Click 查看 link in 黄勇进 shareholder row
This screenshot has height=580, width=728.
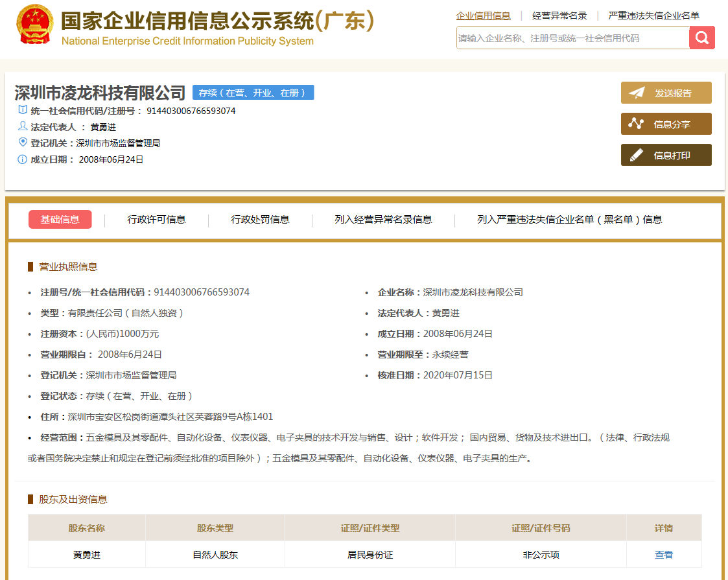click(663, 555)
